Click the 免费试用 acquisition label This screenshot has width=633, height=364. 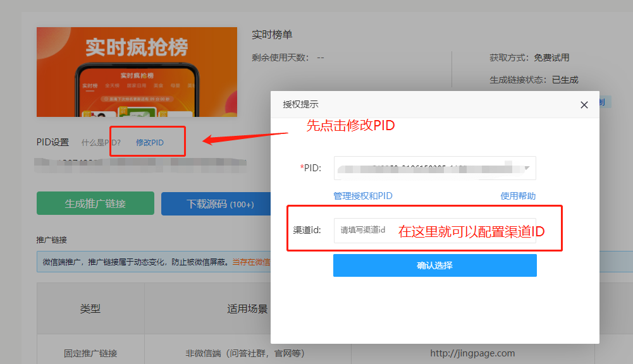click(551, 58)
